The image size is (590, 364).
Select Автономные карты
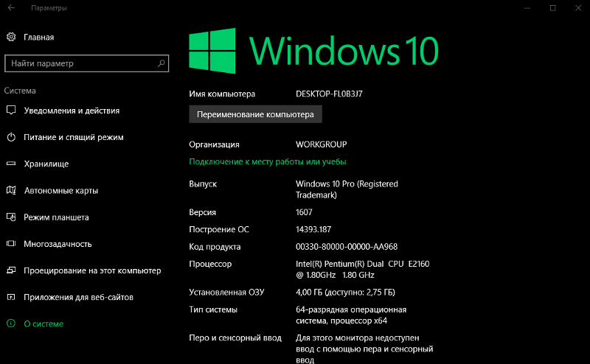coord(61,191)
